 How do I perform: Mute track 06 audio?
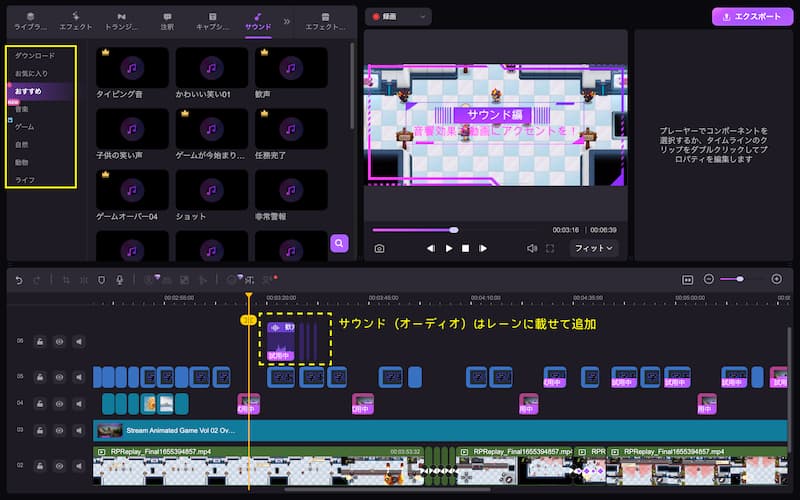click(79, 342)
